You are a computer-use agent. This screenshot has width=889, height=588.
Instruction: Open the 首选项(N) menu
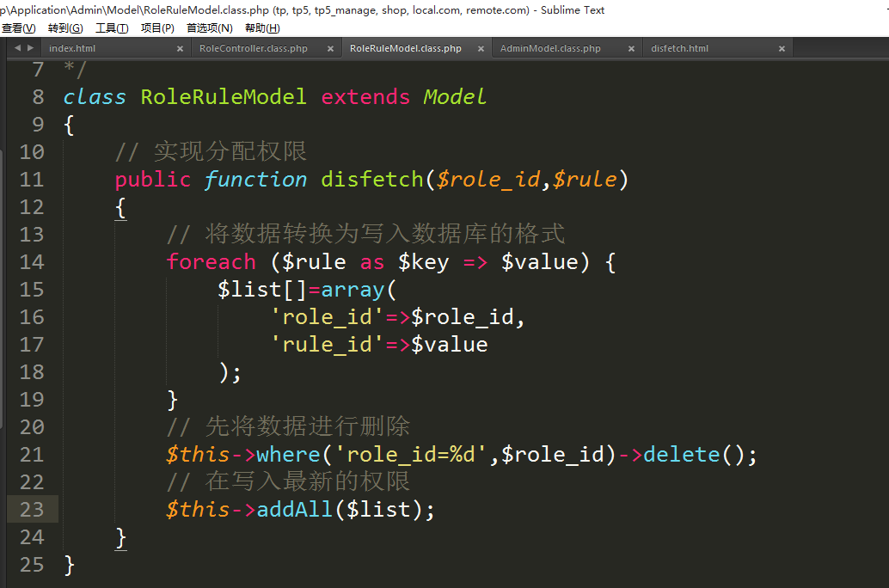[209, 28]
